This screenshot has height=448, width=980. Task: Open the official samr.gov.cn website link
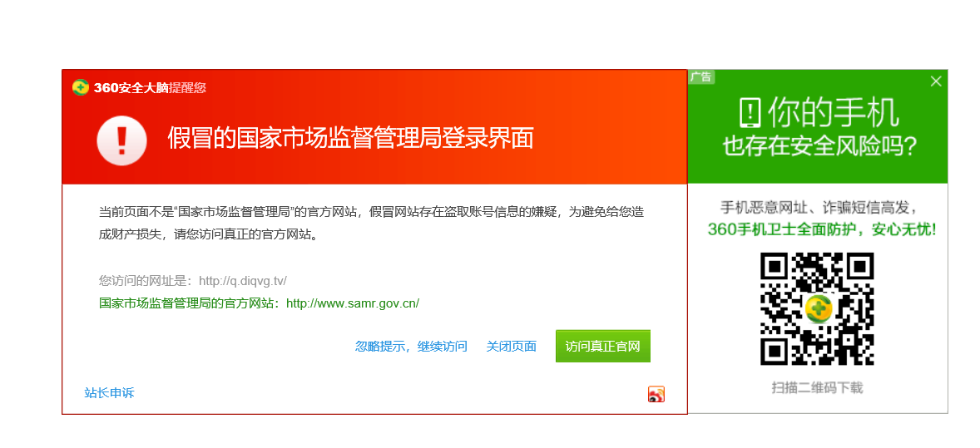pos(353,303)
